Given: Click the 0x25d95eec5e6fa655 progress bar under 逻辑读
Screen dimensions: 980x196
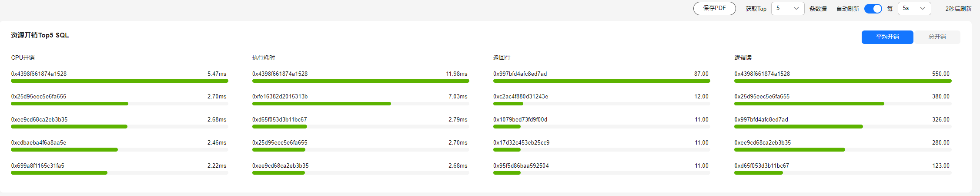Looking at the screenshot, I should click(843, 104).
